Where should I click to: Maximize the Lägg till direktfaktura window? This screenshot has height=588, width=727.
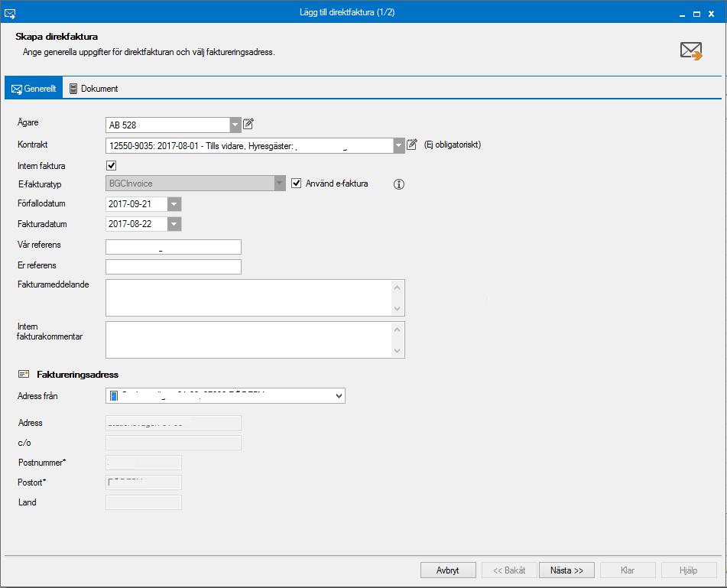(x=696, y=14)
